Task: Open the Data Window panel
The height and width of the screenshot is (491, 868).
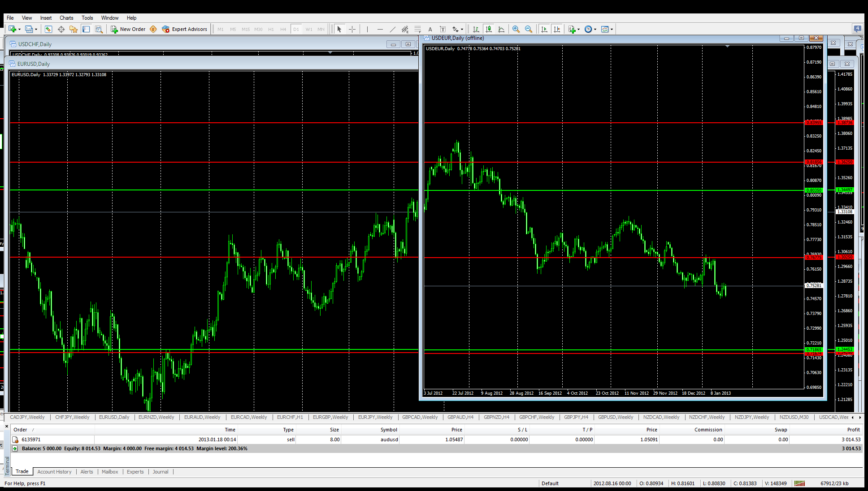Action: [x=61, y=29]
